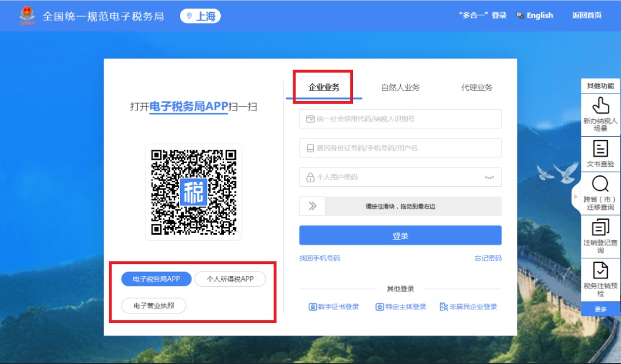Viewport: 621px width, 364px height.
Task: Click the 非居民企业登录 icon
Action: pos(443,307)
